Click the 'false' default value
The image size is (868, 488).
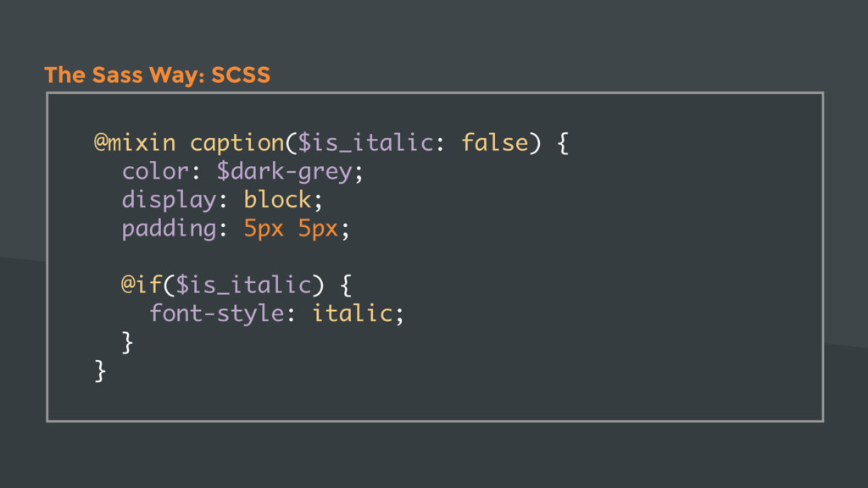point(495,142)
